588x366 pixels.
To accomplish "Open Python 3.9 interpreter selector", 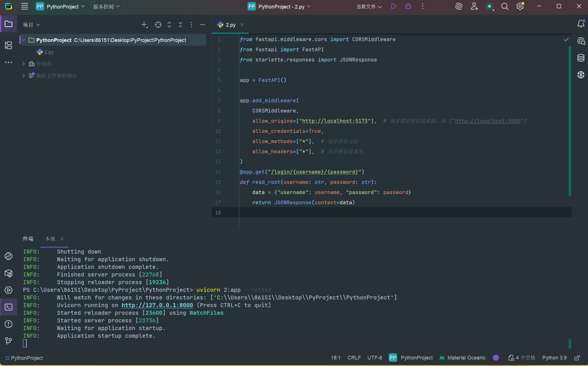I will click(555, 358).
